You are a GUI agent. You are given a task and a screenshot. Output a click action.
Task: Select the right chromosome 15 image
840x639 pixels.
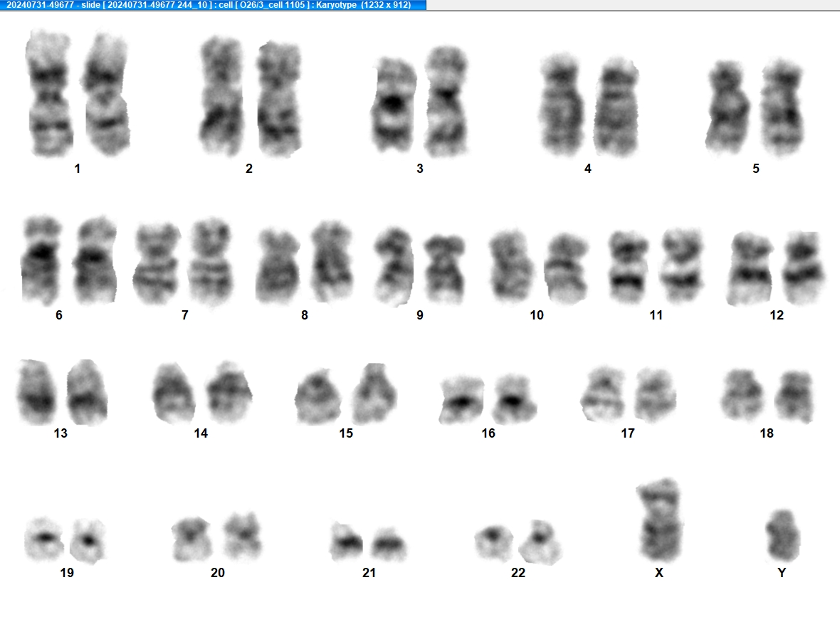[x=375, y=394]
